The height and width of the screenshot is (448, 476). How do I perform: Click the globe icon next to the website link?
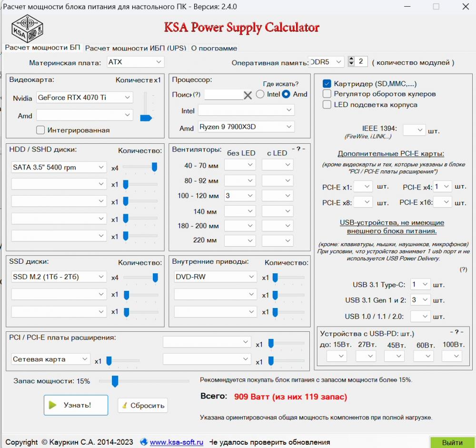[x=144, y=442]
